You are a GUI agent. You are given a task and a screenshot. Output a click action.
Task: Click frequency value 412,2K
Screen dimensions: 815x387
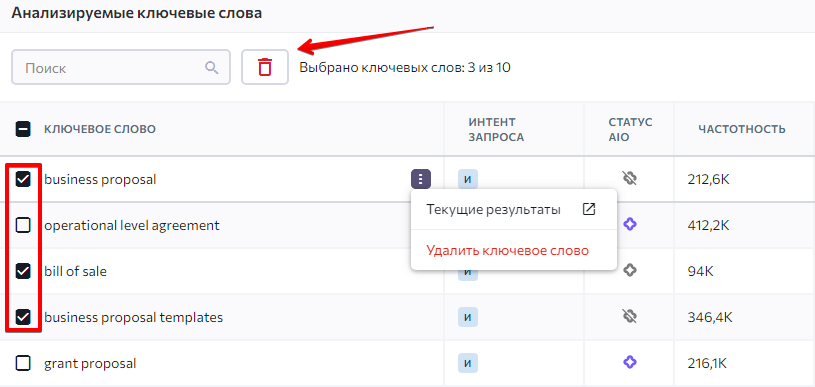click(708, 225)
